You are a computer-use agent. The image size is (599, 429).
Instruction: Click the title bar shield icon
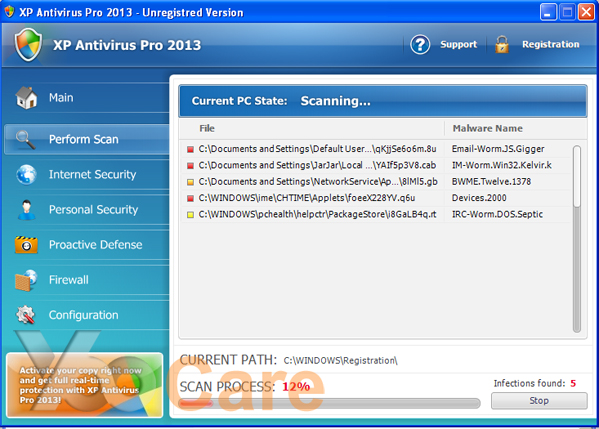tap(9, 12)
